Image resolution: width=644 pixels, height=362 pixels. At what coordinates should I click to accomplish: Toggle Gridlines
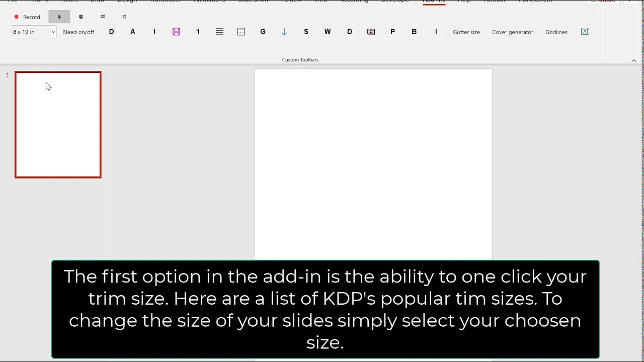[556, 32]
